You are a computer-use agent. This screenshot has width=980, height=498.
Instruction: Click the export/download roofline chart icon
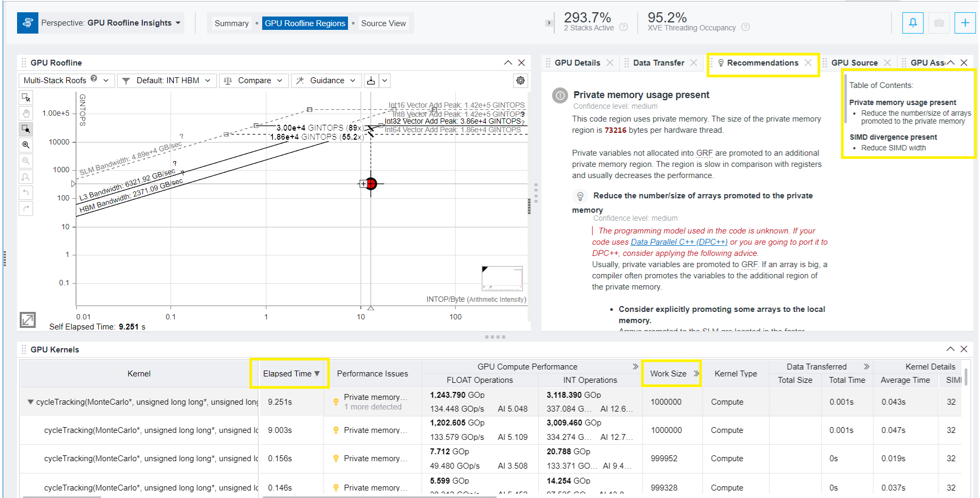[x=371, y=81]
